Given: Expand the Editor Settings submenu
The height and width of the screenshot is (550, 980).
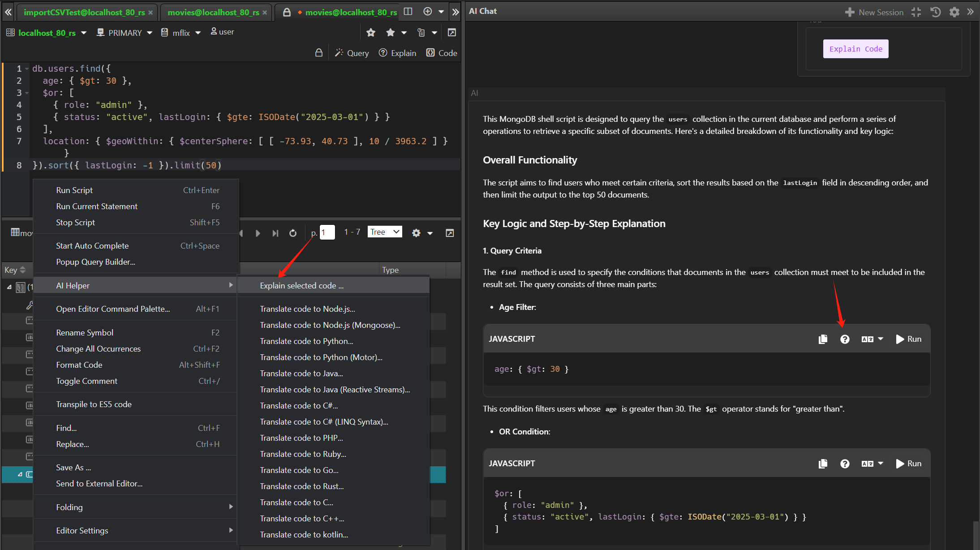Looking at the screenshot, I should point(136,530).
